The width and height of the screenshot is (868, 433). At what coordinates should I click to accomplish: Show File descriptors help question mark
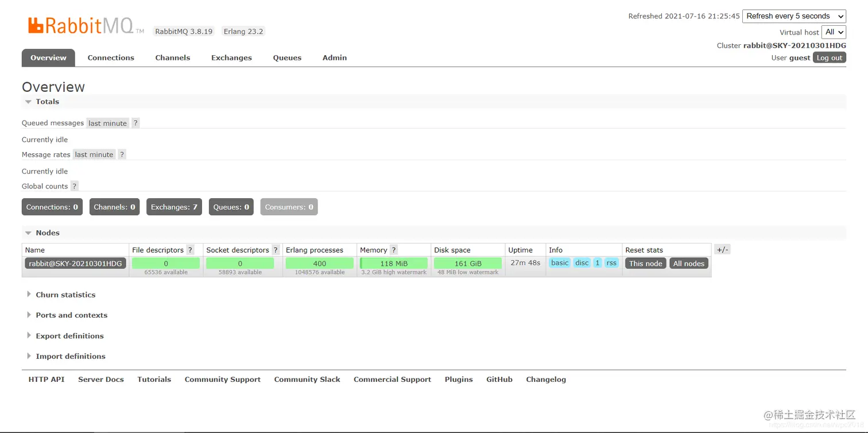pos(190,250)
